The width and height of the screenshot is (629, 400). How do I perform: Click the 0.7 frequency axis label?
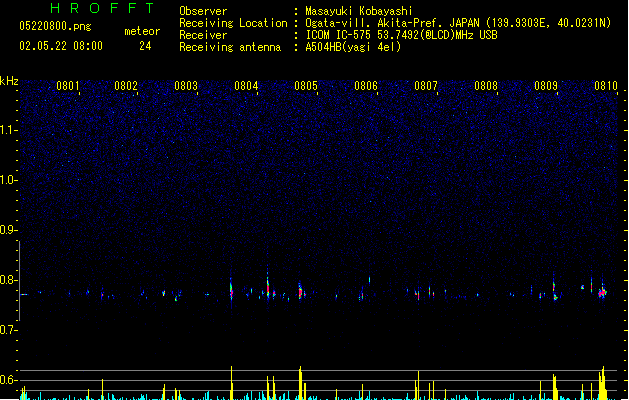9,330
